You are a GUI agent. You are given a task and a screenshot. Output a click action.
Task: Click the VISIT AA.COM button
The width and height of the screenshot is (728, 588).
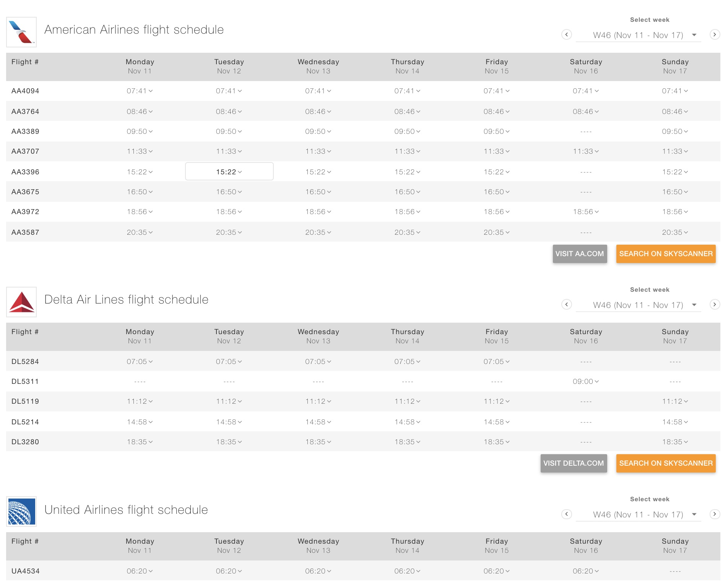coord(579,254)
